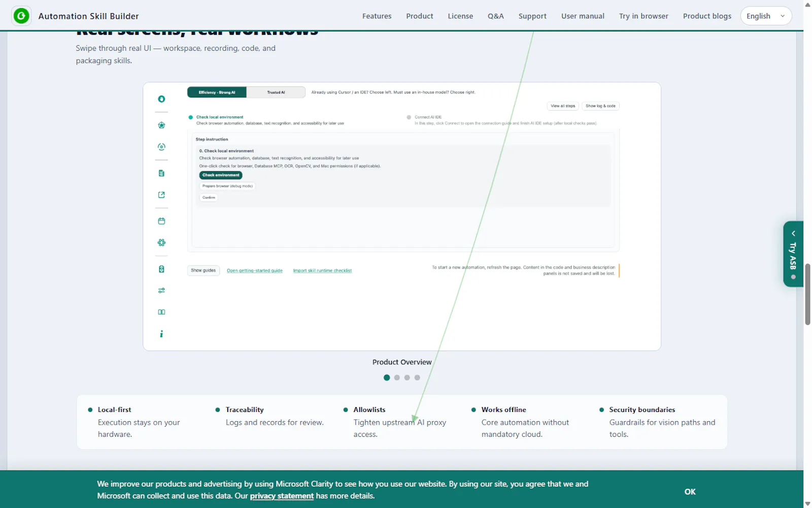This screenshot has width=812, height=508.
Task: Switch to the Trusted AI tab
Action: (276, 92)
